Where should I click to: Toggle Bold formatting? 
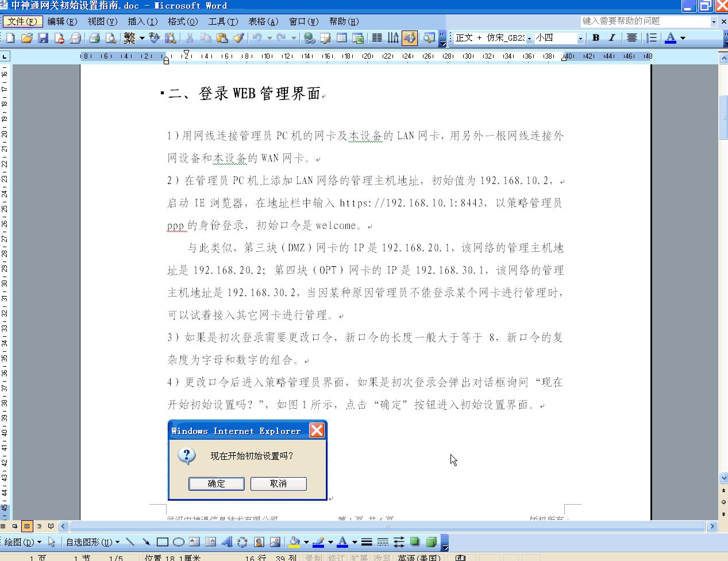click(596, 38)
